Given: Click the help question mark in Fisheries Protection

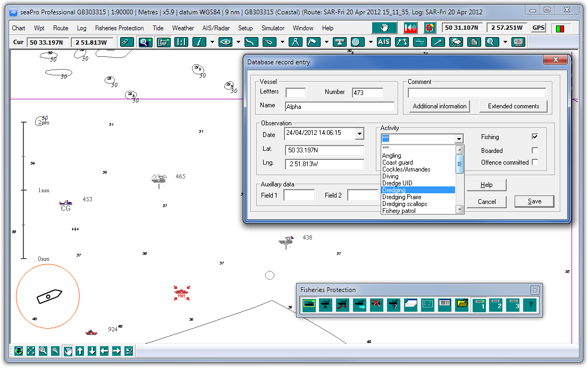Looking at the screenshot, I should [x=531, y=305].
